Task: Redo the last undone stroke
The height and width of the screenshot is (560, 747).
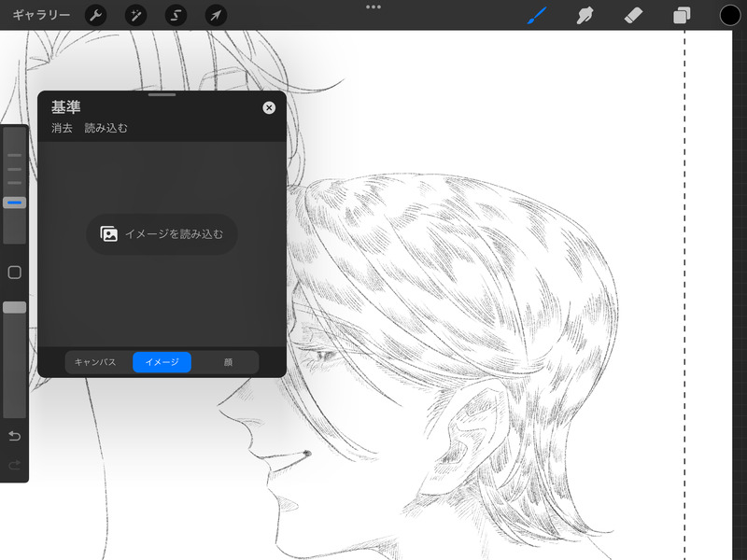Action: tap(14, 464)
